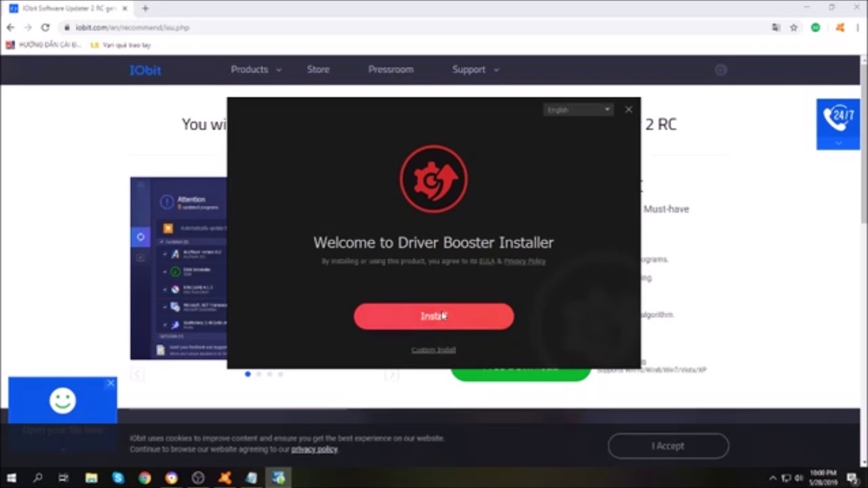Open Skype from the taskbar
Image resolution: width=868 pixels, height=488 pixels.
(x=118, y=478)
